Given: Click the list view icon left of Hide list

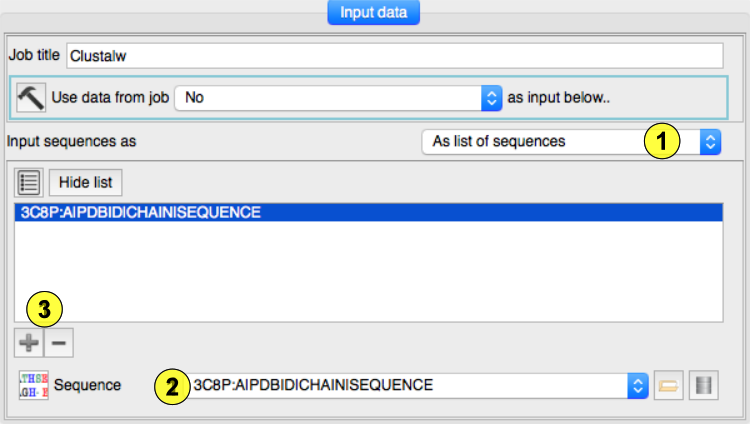Looking at the screenshot, I should point(29,182).
